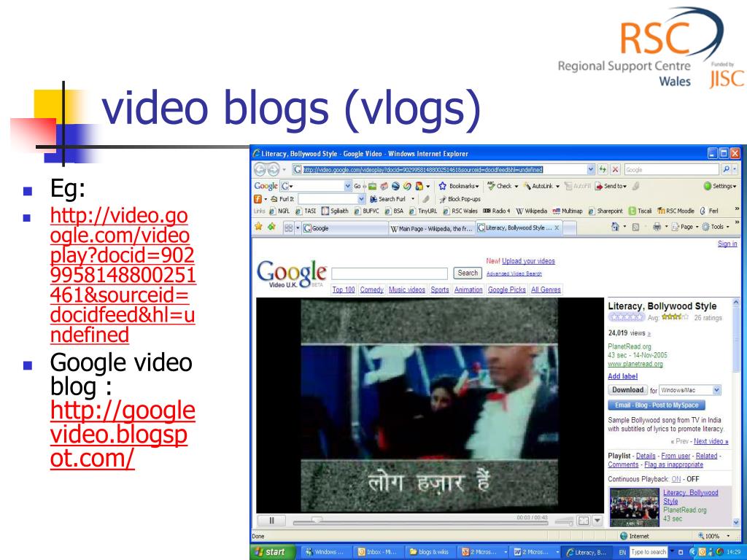The width and height of the screenshot is (747, 560).
Task: Click the spell Check toolbar button
Action: [x=499, y=186]
